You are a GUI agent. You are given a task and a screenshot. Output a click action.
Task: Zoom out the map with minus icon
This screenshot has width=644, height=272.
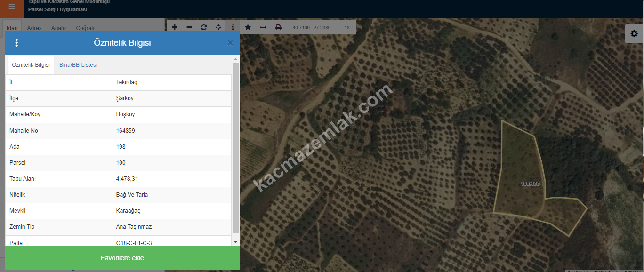[x=189, y=27]
